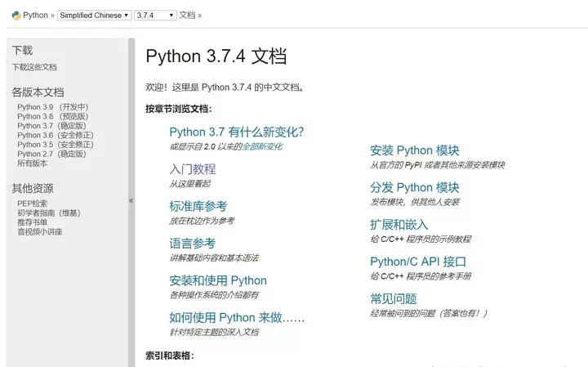Open 安装 Python 模块 link
The image size is (588, 367).
point(414,150)
